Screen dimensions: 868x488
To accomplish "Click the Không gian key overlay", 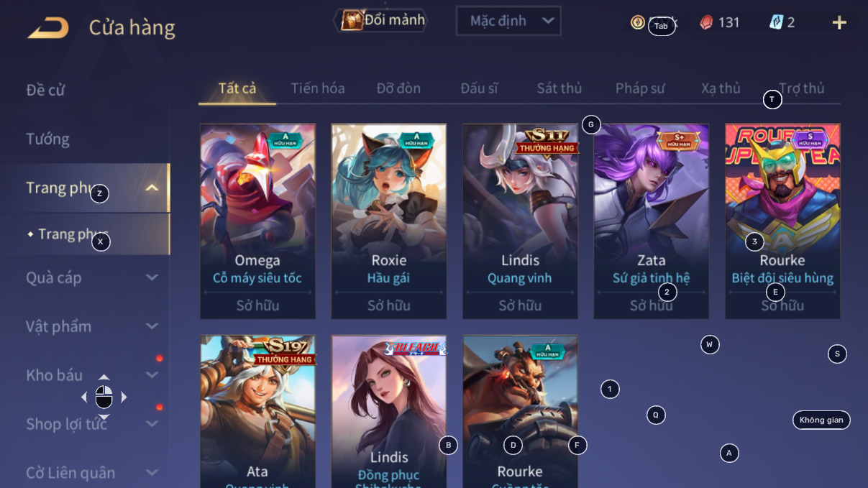I will point(821,420).
